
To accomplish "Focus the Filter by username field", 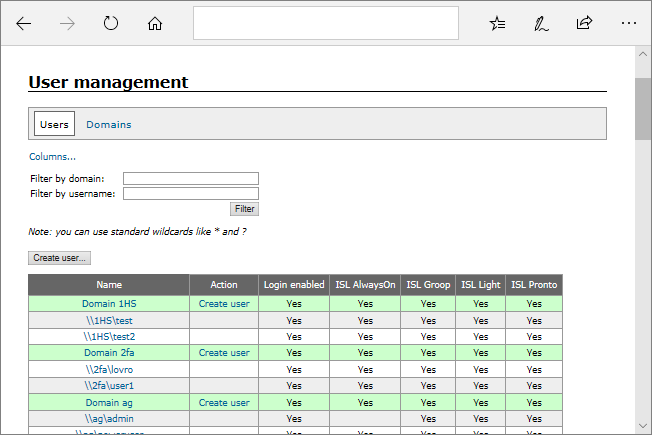I will pyautogui.click(x=190, y=194).
